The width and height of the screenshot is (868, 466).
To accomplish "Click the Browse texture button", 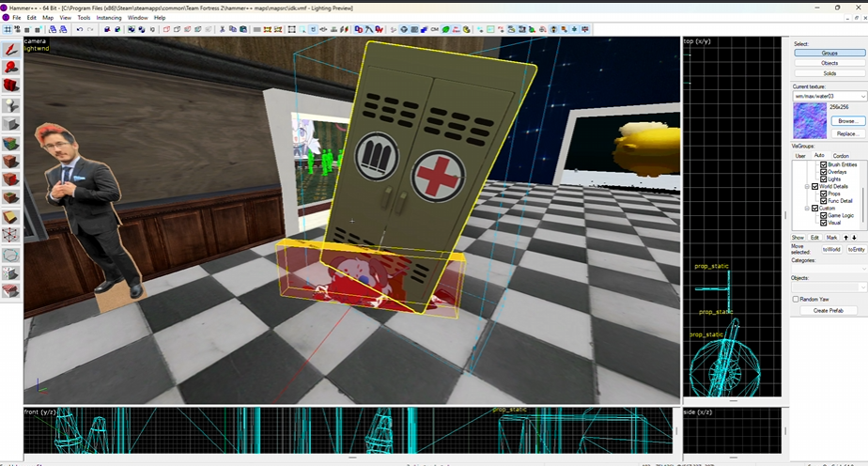I will (x=847, y=120).
